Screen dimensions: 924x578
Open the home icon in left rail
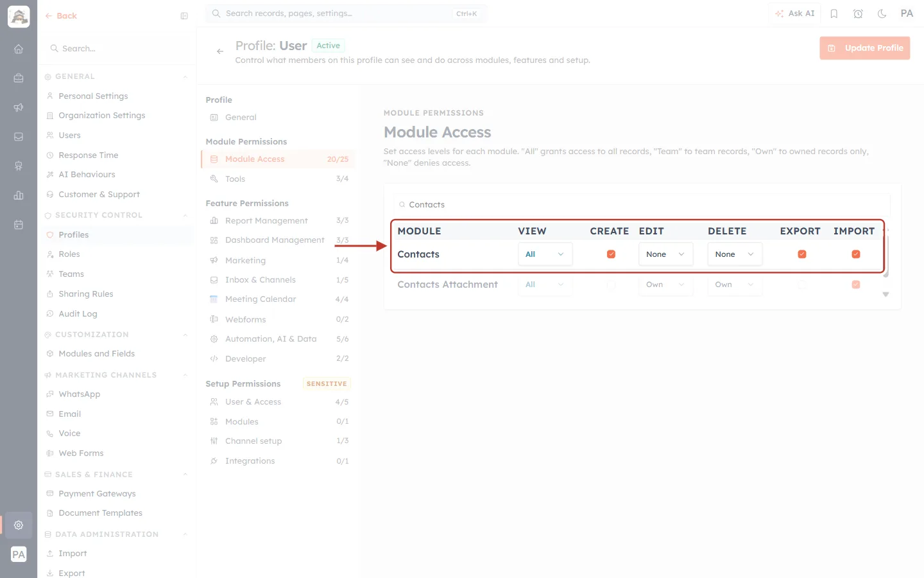[19, 49]
